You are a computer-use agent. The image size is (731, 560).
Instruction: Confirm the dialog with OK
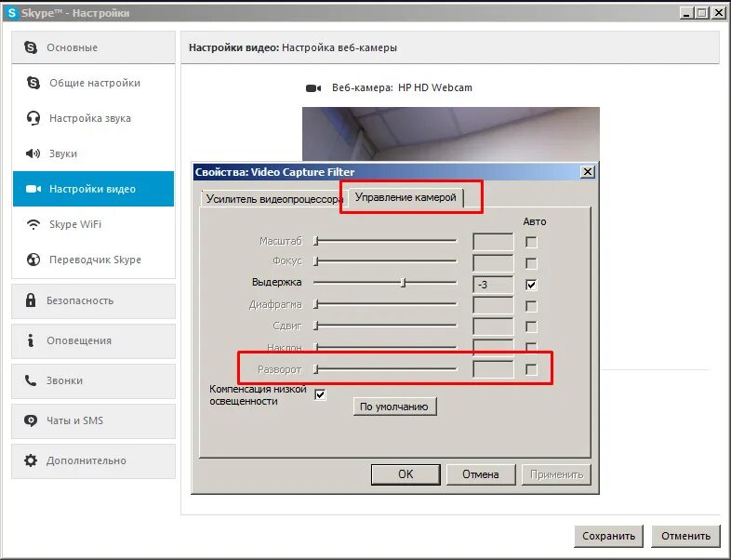click(x=405, y=474)
